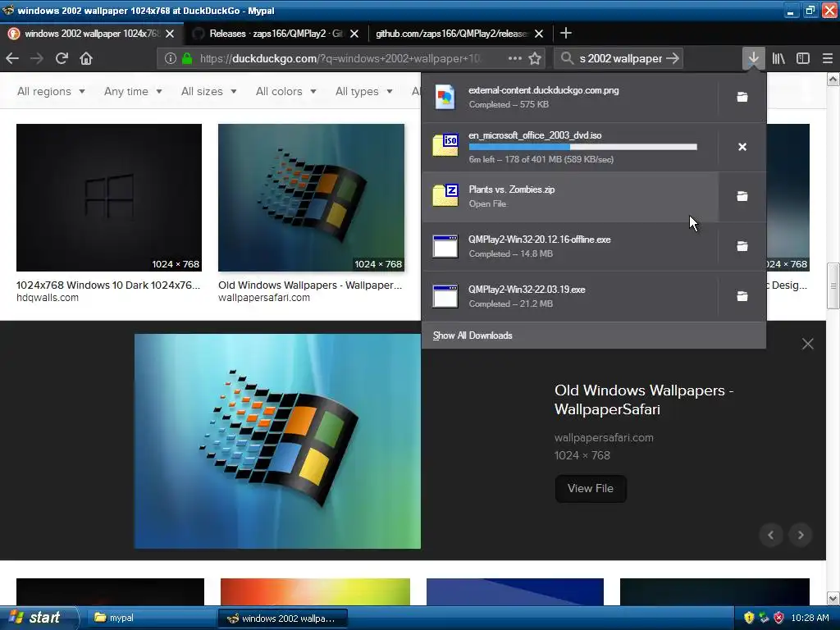This screenshot has height=630, width=840.
Task: Show next image in detail pane
Action: click(x=801, y=535)
